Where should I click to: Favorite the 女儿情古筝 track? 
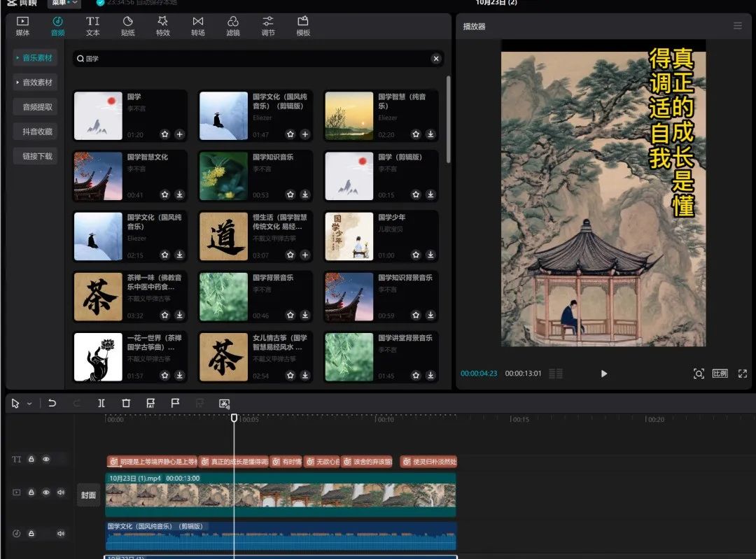tap(290, 376)
